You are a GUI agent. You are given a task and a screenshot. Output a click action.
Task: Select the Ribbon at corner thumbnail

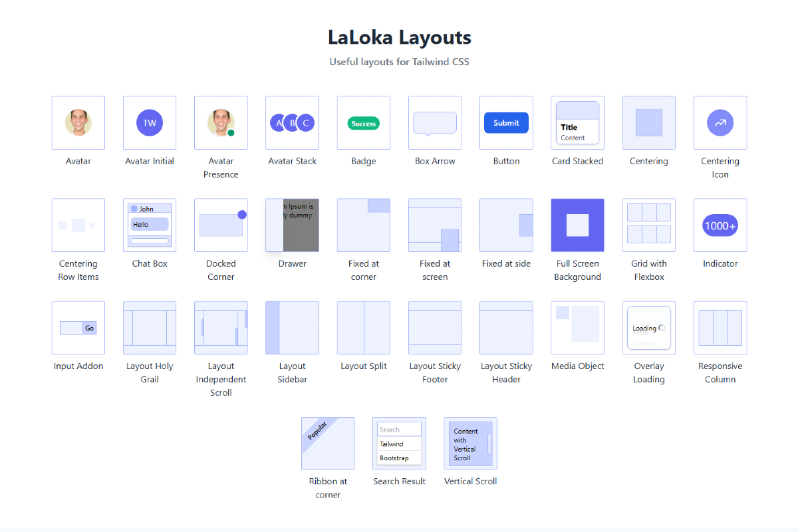328,444
